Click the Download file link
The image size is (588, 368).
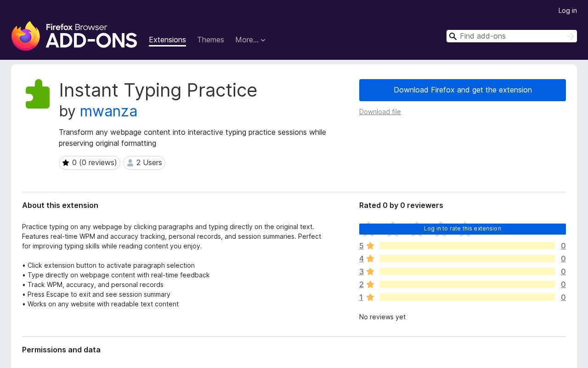[380, 112]
